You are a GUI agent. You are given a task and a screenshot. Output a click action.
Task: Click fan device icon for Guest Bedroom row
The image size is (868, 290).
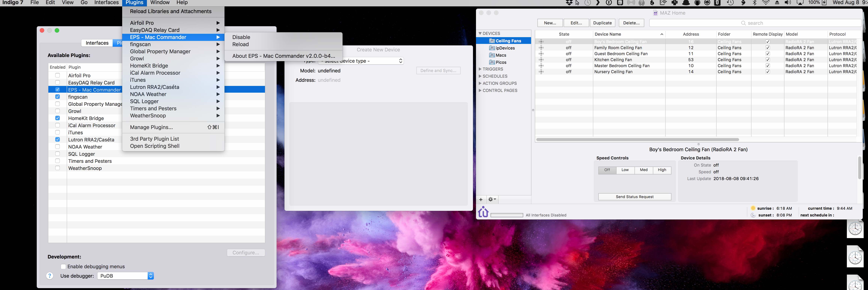pos(541,54)
